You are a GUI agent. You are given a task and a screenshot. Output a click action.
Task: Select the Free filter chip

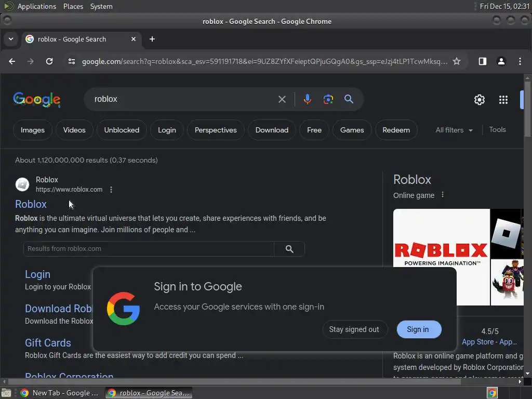tap(314, 130)
